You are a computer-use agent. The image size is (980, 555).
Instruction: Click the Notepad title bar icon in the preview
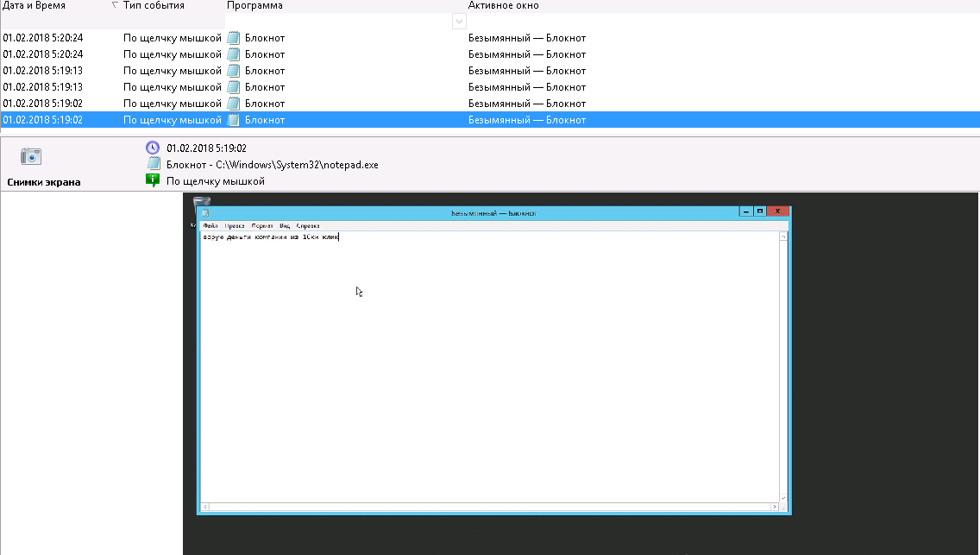[204, 212]
